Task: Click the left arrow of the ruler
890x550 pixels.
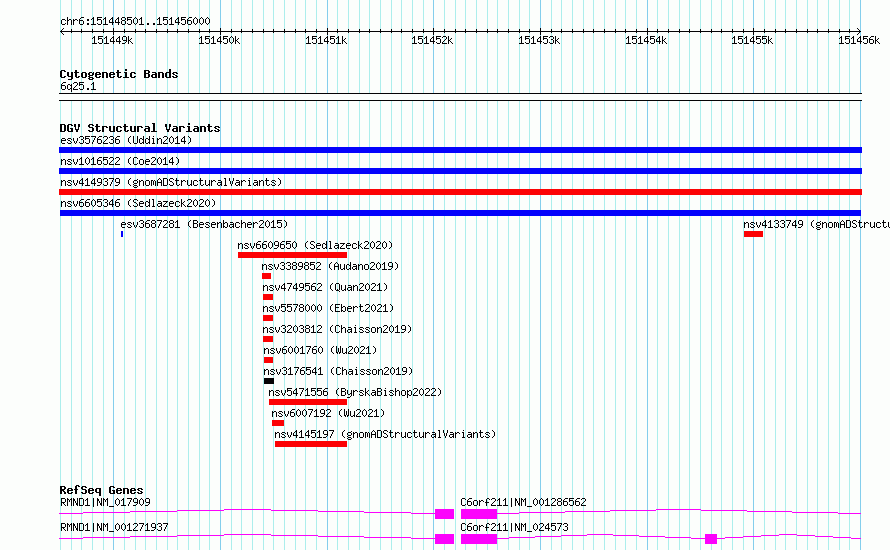Action: tap(62, 31)
